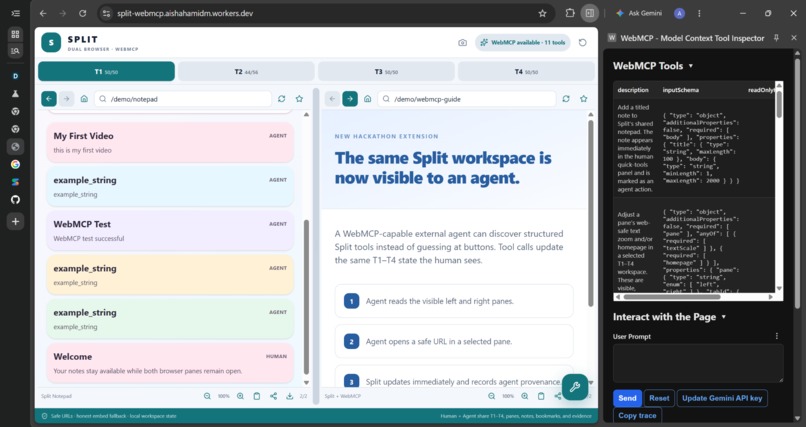
Task: Click the right guide pane vertical scrollbar
Action: (x=591, y=213)
